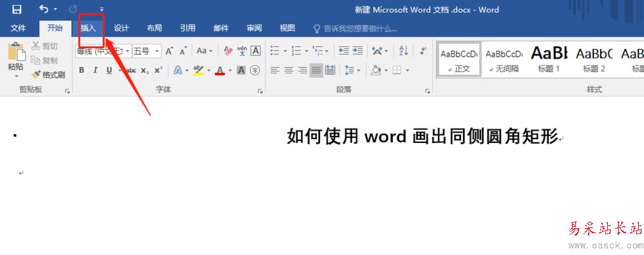Click the distributed alignment icon
This screenshot has height=255, width=644.
(330, 70)
